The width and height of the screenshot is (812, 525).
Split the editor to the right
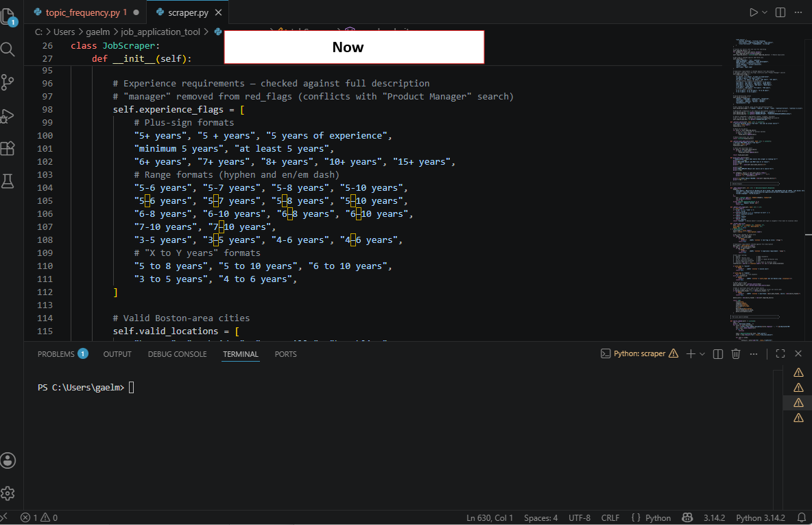(780, 12)
